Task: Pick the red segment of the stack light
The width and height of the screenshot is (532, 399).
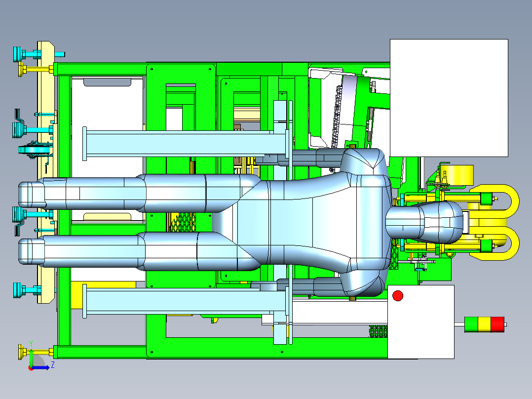Action: coord(497,324)
